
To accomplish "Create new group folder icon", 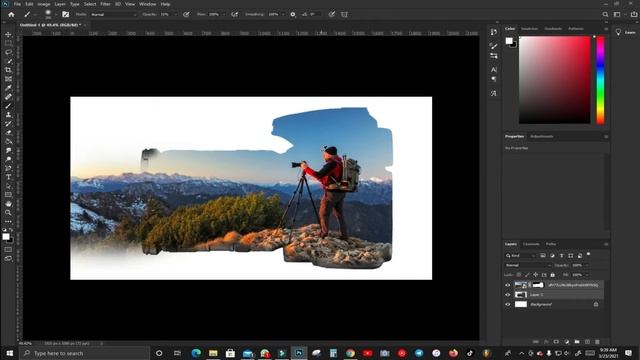I will [x=577, y=342].
